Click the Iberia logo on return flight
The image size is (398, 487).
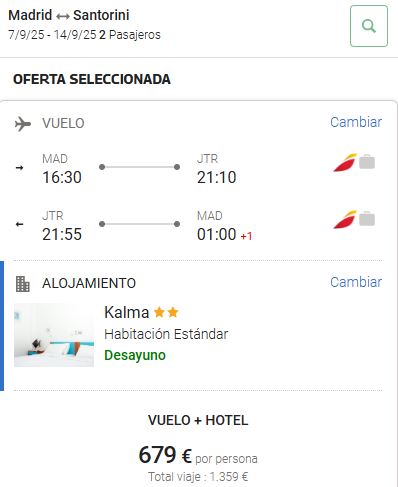[345, 220]
